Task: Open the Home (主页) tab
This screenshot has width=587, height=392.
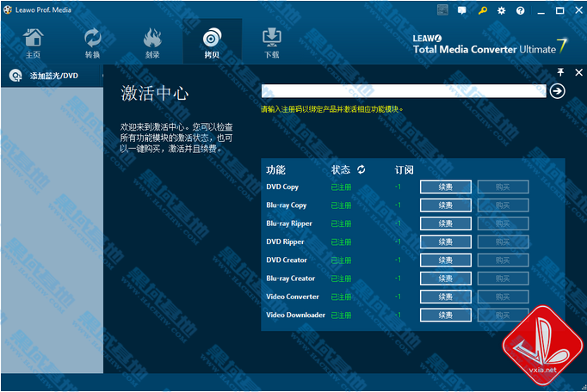Action: tap(33, 43)
